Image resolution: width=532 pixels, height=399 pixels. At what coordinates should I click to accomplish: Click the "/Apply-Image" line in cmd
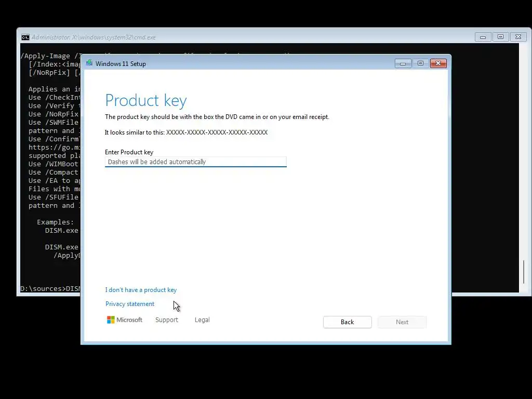50,56
